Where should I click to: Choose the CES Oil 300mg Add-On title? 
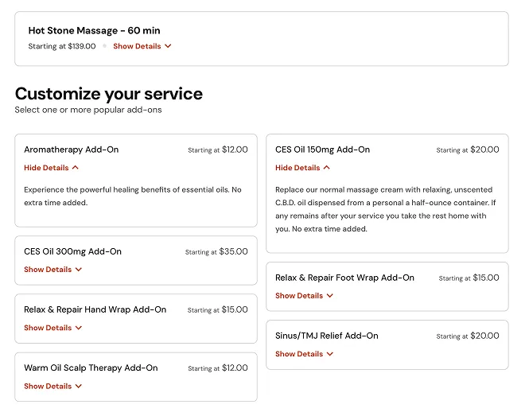point(72,251)
